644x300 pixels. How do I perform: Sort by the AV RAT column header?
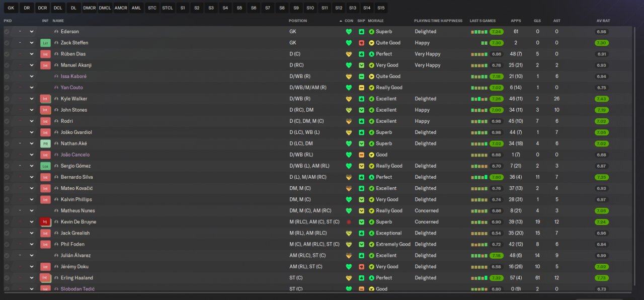(x=603, y=21)
